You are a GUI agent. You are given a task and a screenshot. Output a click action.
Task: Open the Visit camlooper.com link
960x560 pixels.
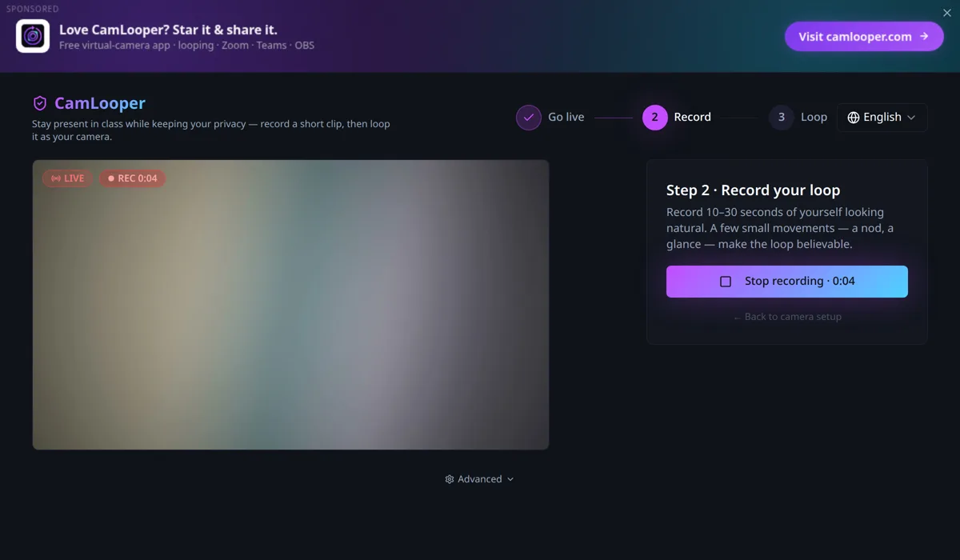(864, 36)
